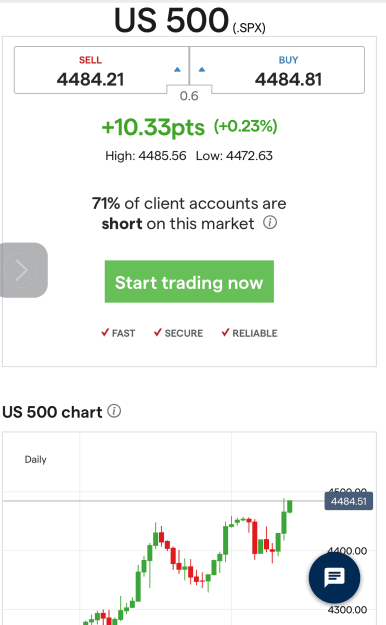Click the 4400.00 price axis label
The width and height of the screenshot is (386, 625).
click(347, 551)
